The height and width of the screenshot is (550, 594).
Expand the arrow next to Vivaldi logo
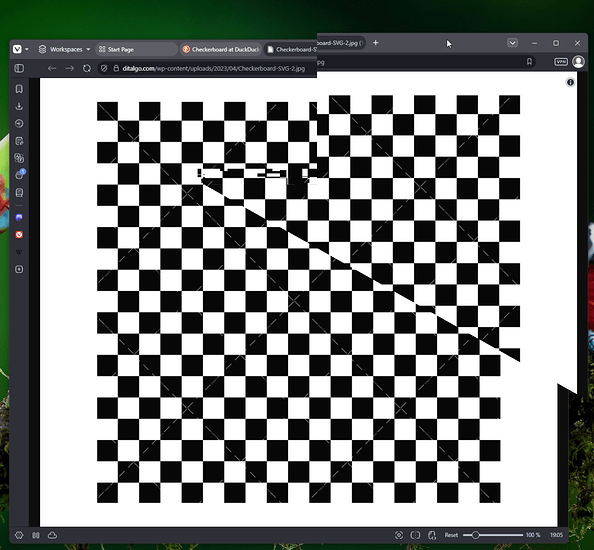point(27,49)
